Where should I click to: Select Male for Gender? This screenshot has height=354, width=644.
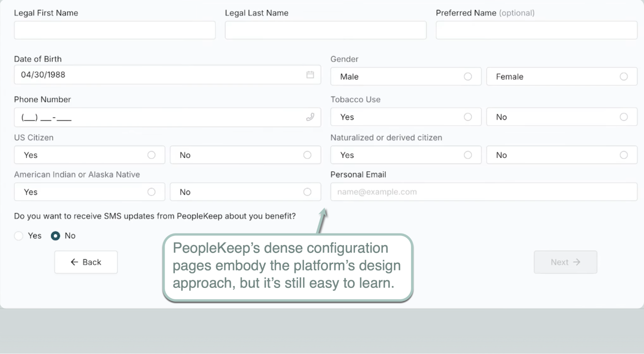click(467, 76)
